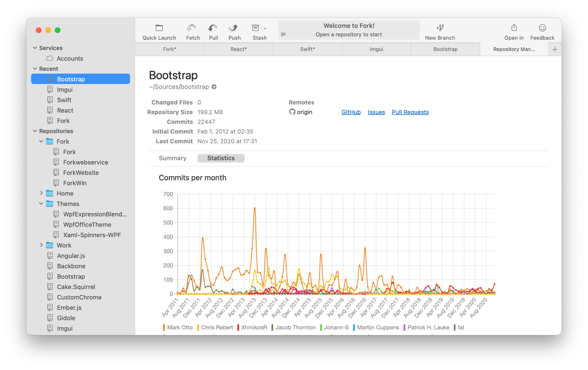Open Gidole repository
Viewport: 588px width, 370px height.
pos(80,318)
